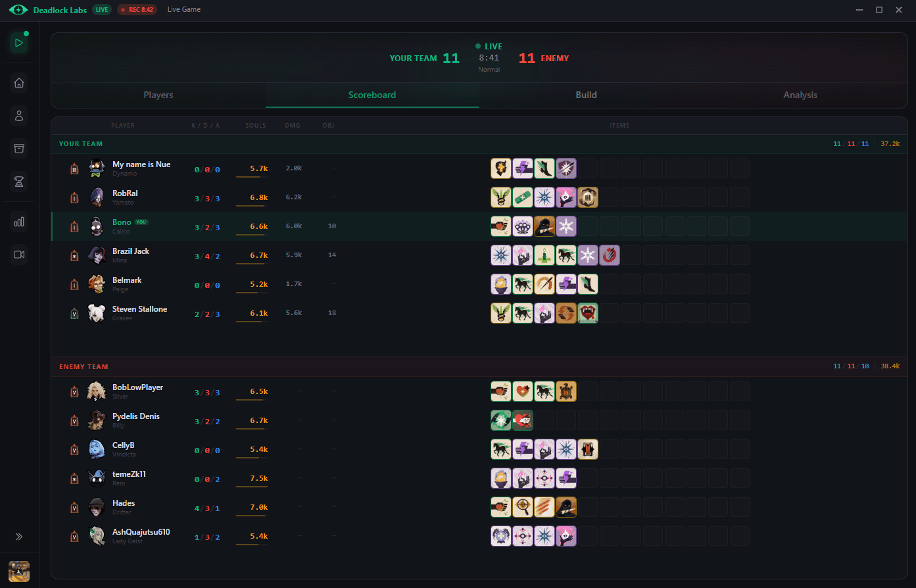
Task: Expand the sidebar with the double-chevron
Action: click(x=19, y=536)
